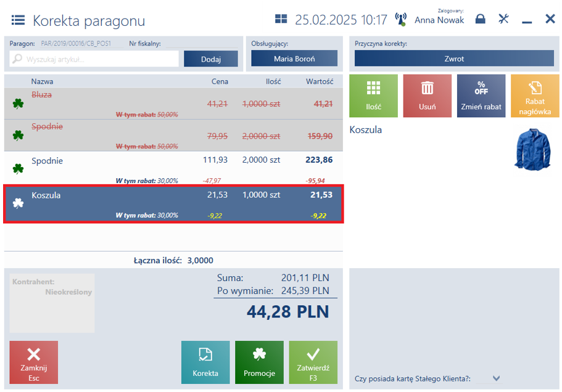Check the connection status antenna icon
The image size is (562, 392).
401,19
